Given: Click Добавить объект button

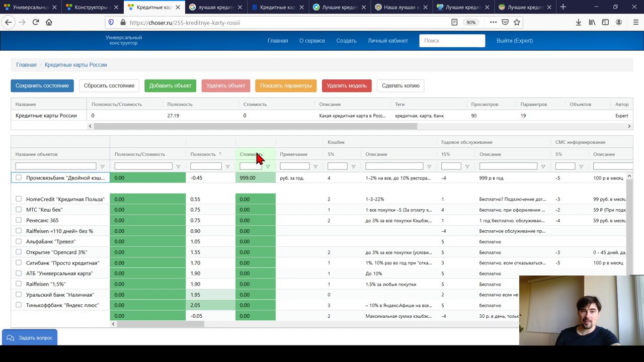Looking at the screenshot, I should point(170,85).
